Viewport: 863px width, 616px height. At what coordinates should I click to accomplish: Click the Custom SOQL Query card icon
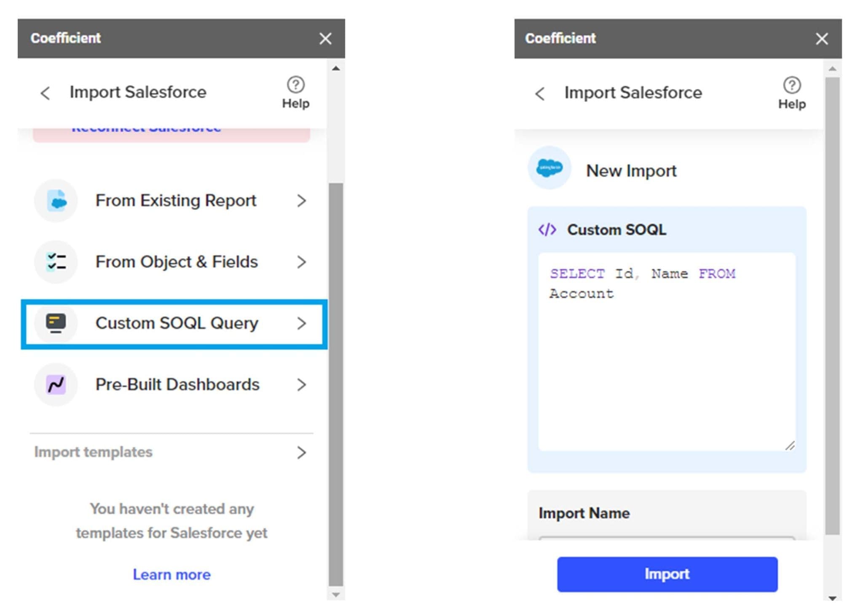56,323
